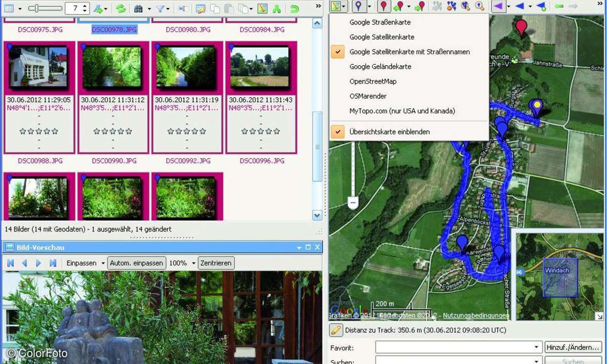Click the copy icon in the image toolbar
This screenshot has width=607, height=364.
(x=215, y=9)
